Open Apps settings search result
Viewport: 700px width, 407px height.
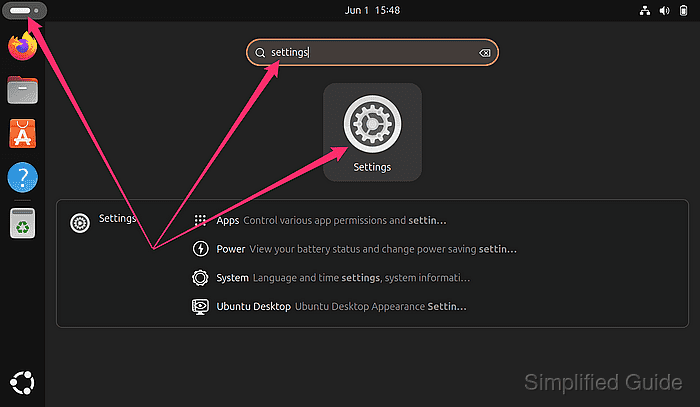(320, 220)
